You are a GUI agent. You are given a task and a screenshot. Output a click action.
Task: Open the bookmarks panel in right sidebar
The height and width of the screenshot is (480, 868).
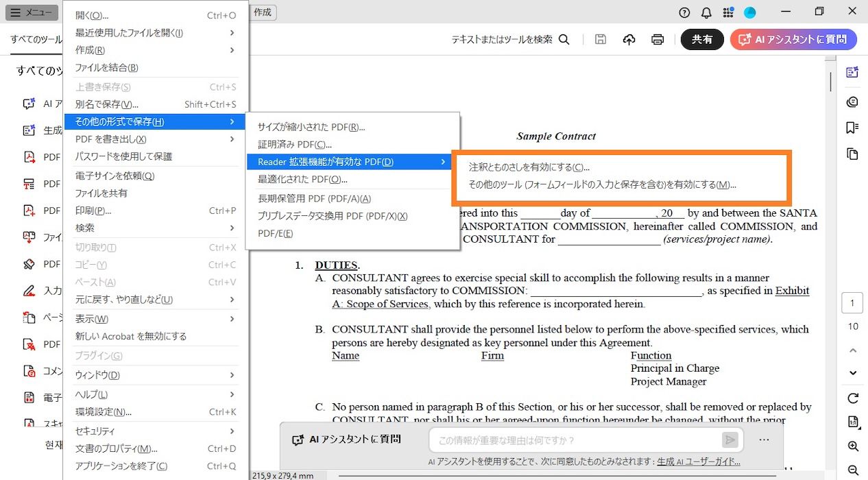coord(852,127)
